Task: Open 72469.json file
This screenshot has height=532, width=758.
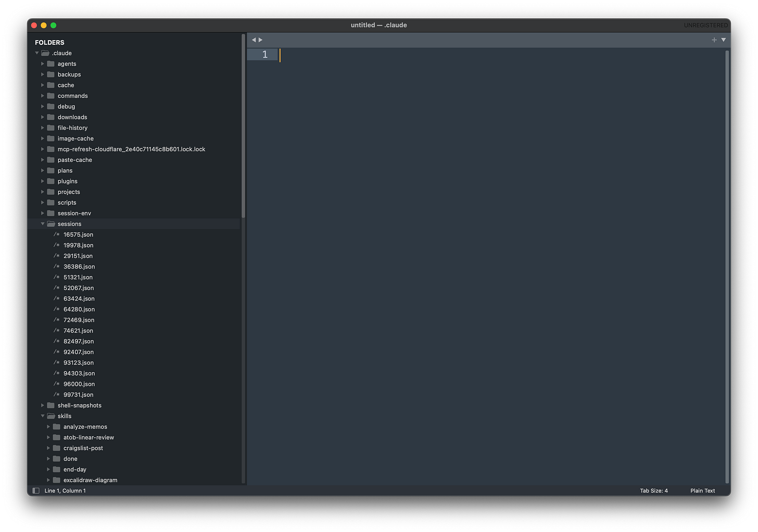Action: pyautogui.click(x=79, y=320)
